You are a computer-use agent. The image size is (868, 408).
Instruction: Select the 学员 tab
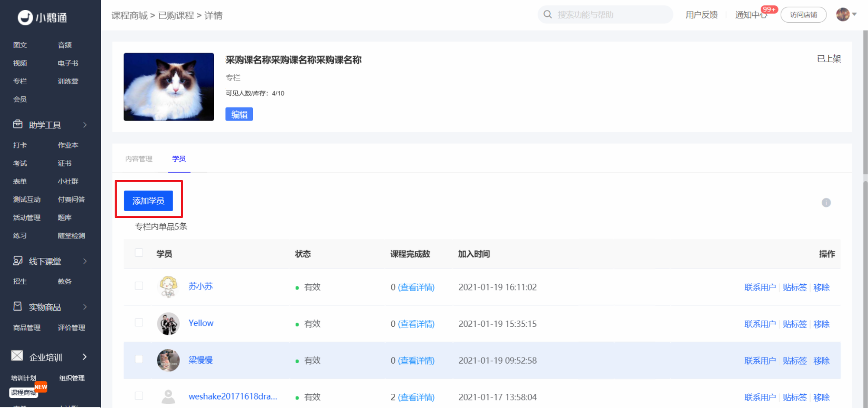click(179, 158)
